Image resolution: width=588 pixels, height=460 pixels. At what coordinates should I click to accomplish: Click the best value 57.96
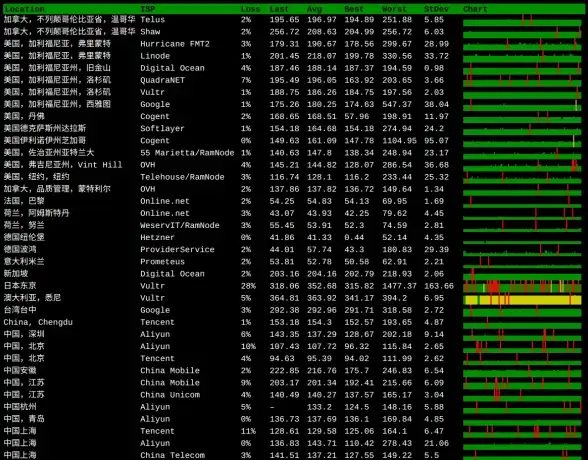[x=357, y=116]
